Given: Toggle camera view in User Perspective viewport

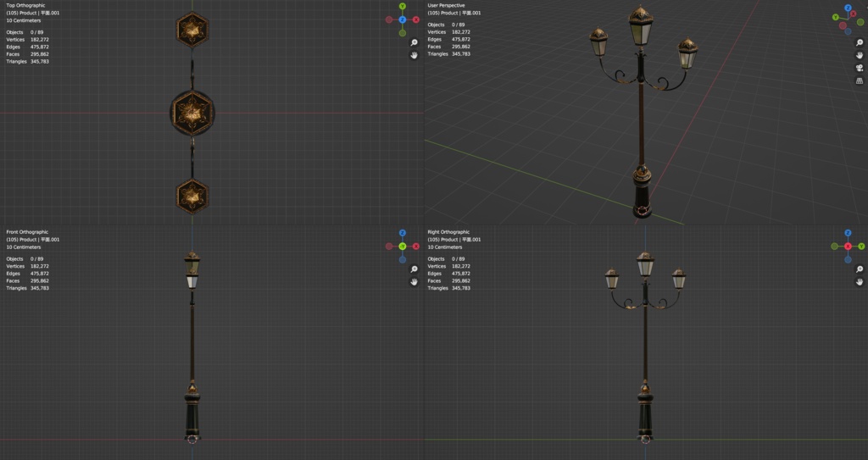Looking at the screenshot, I should click(860, 68).
